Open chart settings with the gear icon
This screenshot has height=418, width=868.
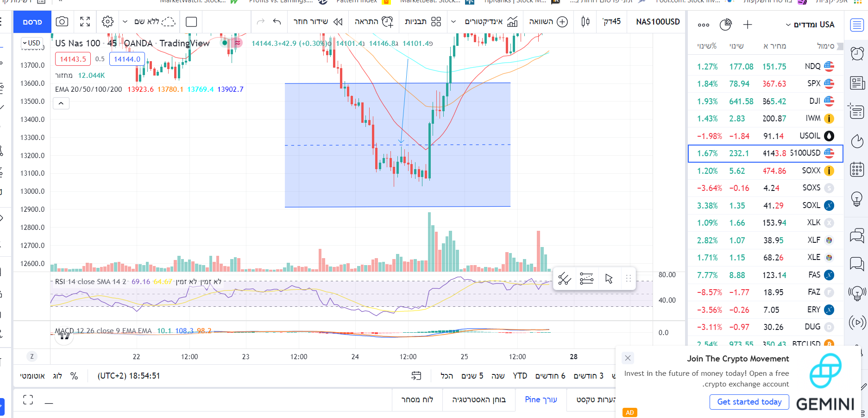[x=107, y=22]
